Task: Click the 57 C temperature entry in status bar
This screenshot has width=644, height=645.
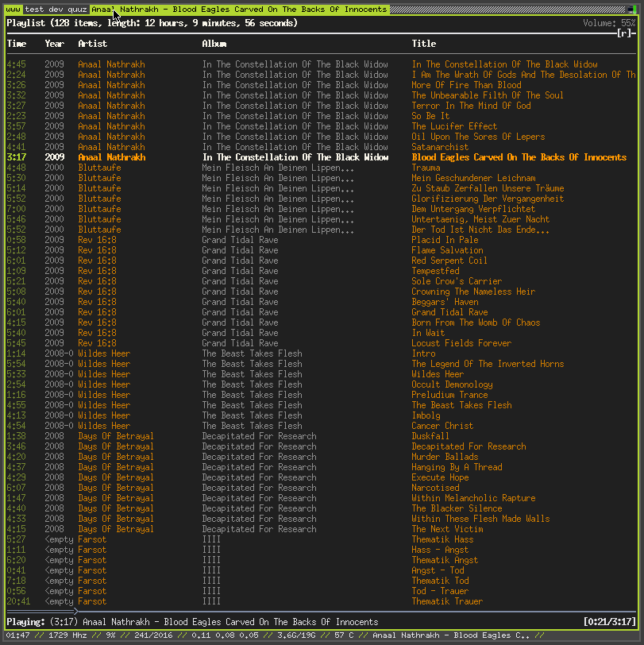Action: pos(344,635)
